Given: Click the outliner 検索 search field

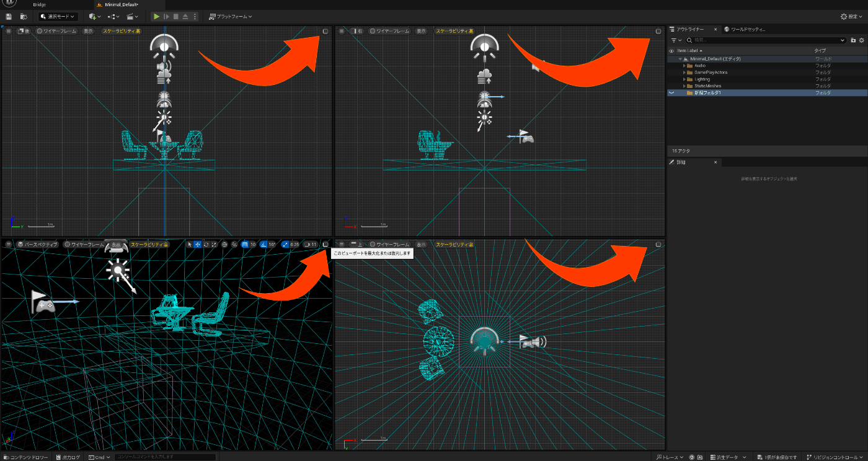Looking at the screenshot, I should tap(766, 40).
